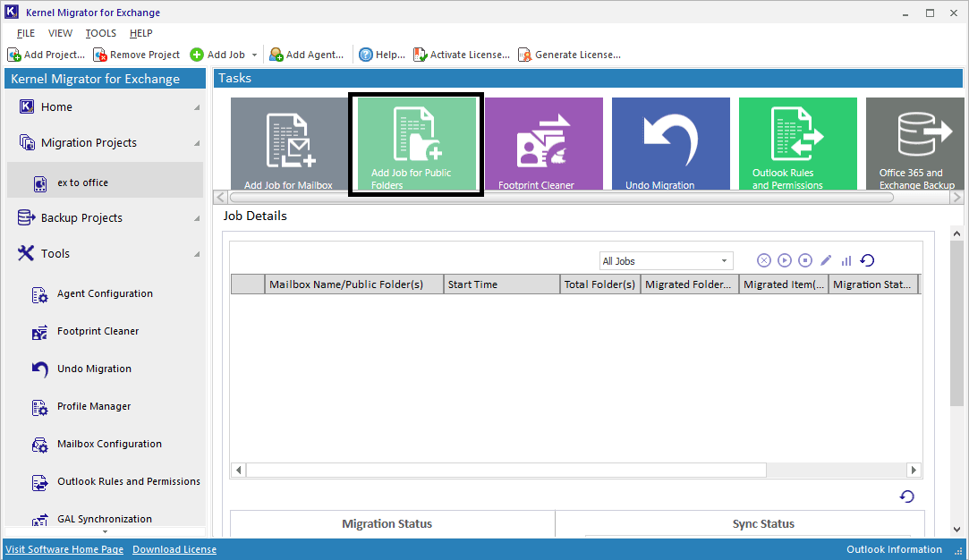This screenshot has height=560, width=969.
Task: Click job table horizontal scroll right arrow
Action: (x=914, y=471)
